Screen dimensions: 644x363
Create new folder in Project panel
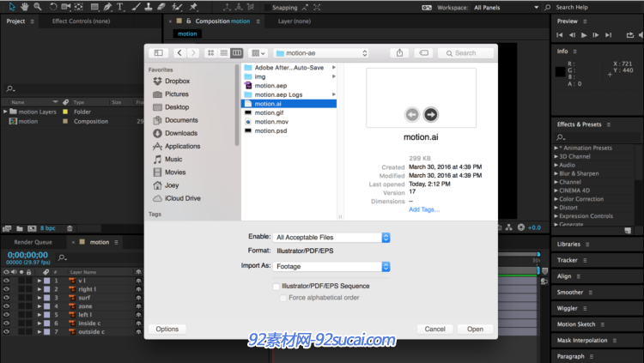[x=19, y=228]
